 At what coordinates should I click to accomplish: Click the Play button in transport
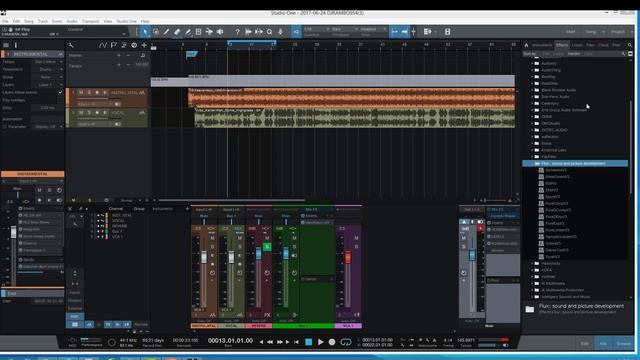tap(320, 342)
